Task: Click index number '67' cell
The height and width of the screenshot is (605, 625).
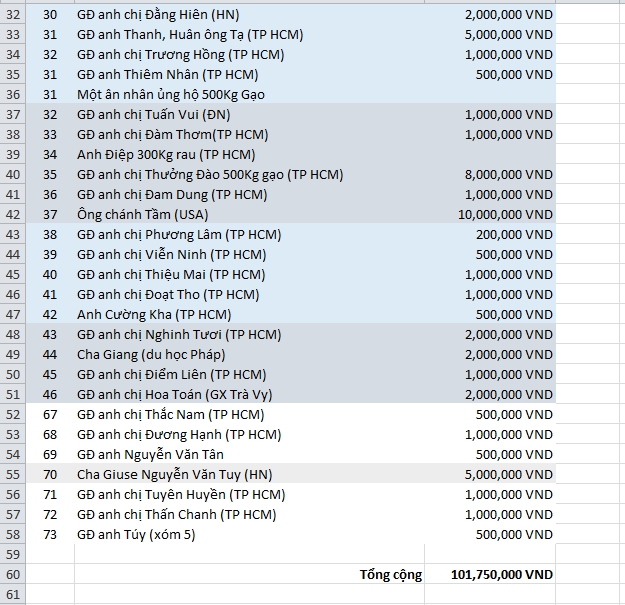Action: click(50, 414)
